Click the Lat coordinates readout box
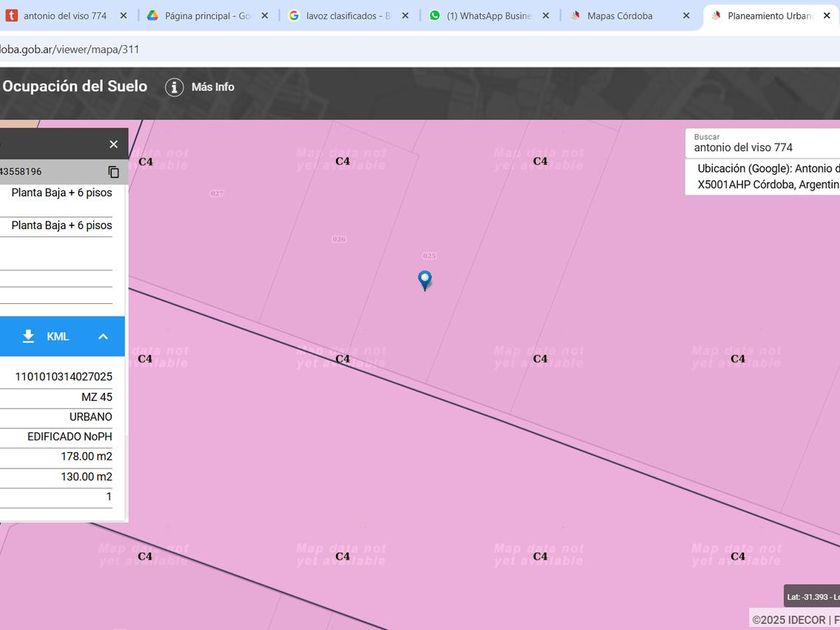This screenshot has width=840, height=630. [811, 597]
